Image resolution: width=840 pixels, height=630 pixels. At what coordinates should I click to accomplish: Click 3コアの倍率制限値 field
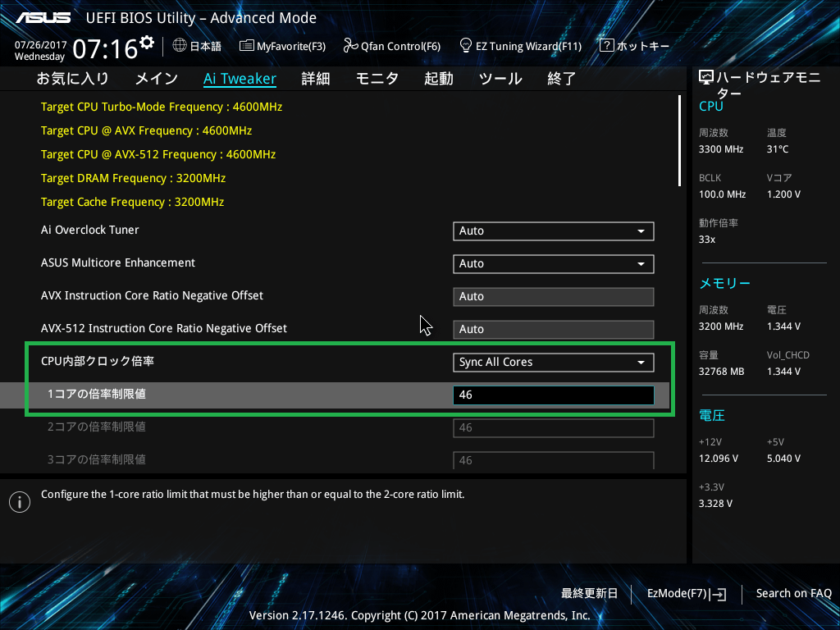coord(554,459)
